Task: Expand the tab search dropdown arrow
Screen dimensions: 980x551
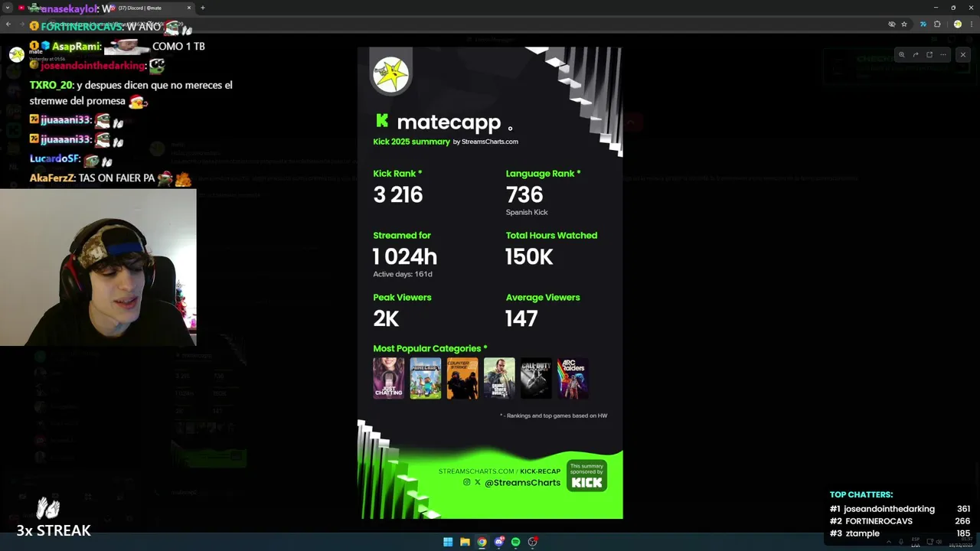Action: (7, 8)
